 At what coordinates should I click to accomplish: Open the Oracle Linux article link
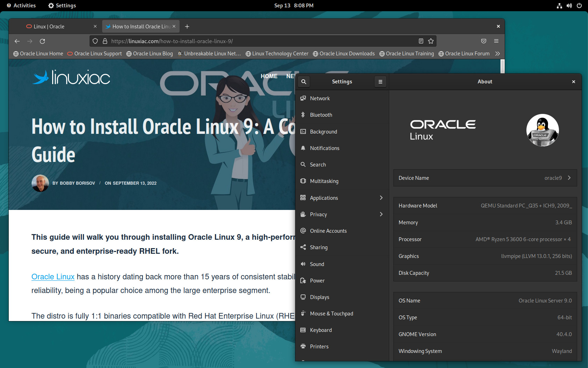coord(53,277)
